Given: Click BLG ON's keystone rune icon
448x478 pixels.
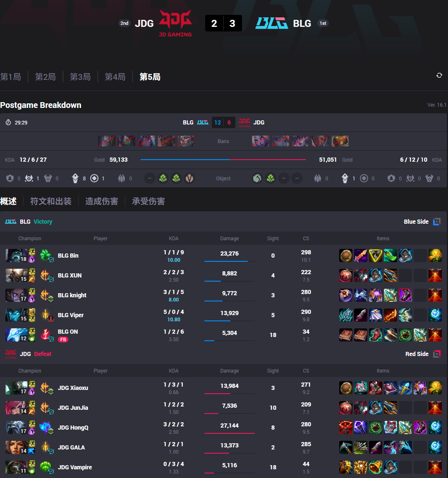Looking at the screenshot, I should coord(45,334).
